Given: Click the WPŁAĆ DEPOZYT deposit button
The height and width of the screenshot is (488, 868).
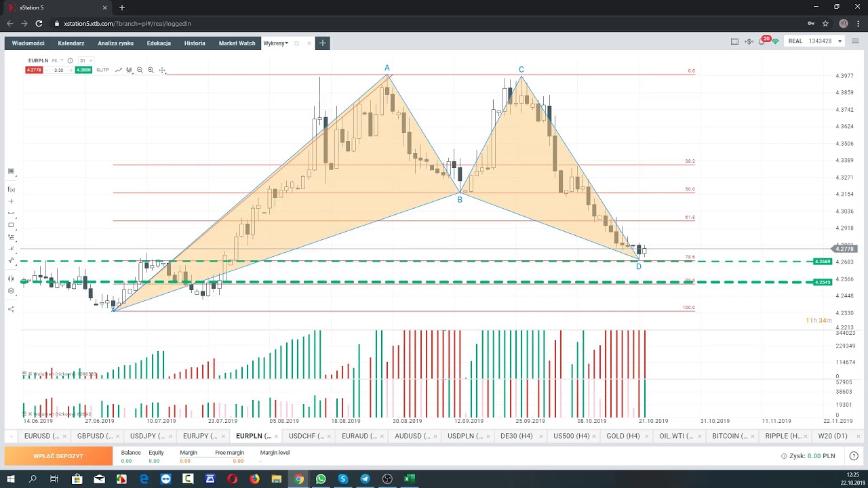Looking at the screenshot, I should coord(58,456).
